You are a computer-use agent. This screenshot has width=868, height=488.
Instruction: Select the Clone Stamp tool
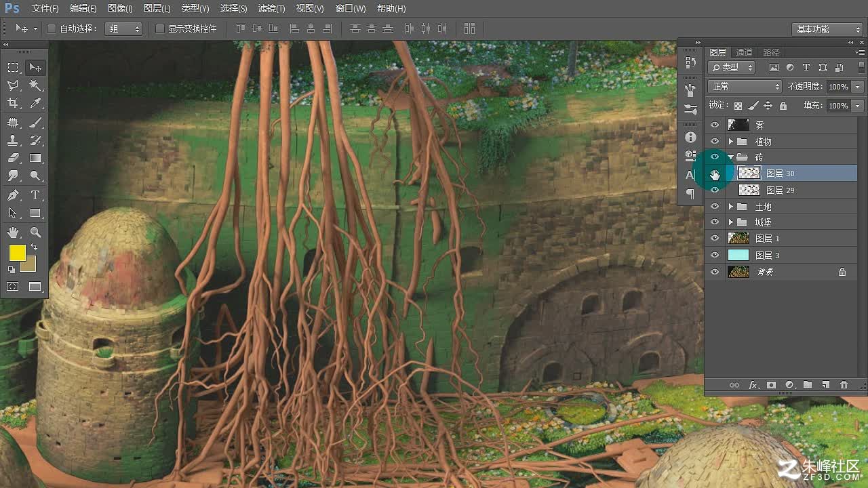[x=13, y=140]
